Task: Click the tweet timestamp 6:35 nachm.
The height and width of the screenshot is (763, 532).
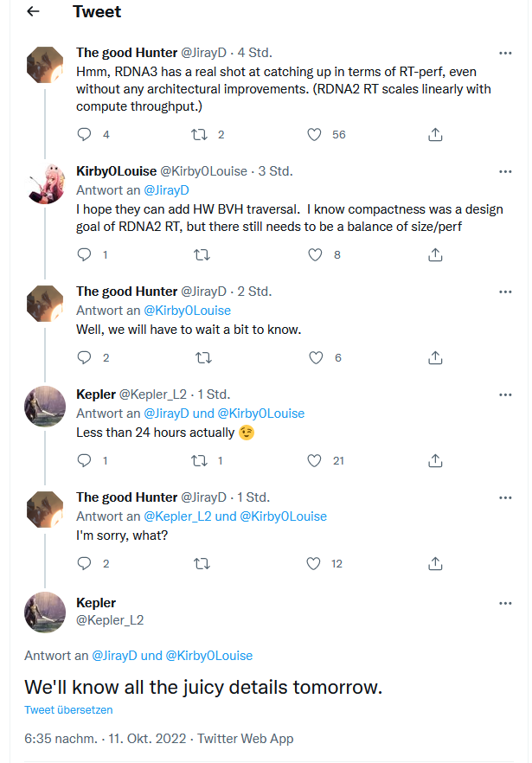Action: coord(61,739)
